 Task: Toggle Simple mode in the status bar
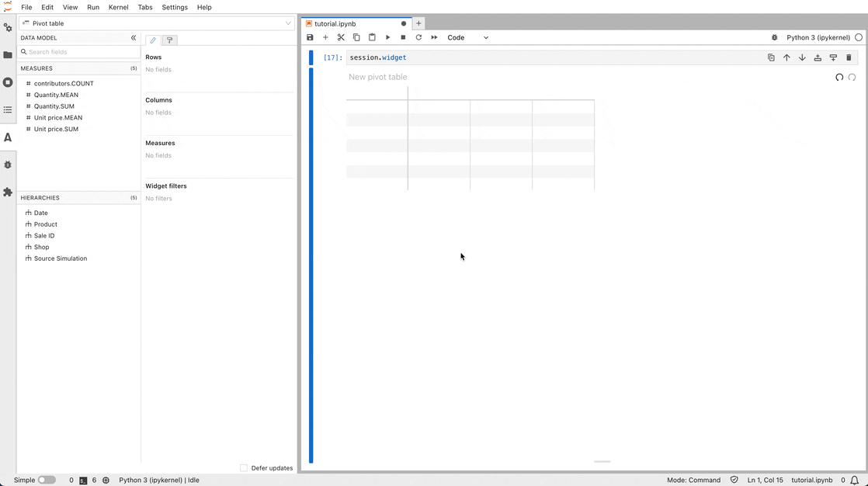click(x=45, y=480)
